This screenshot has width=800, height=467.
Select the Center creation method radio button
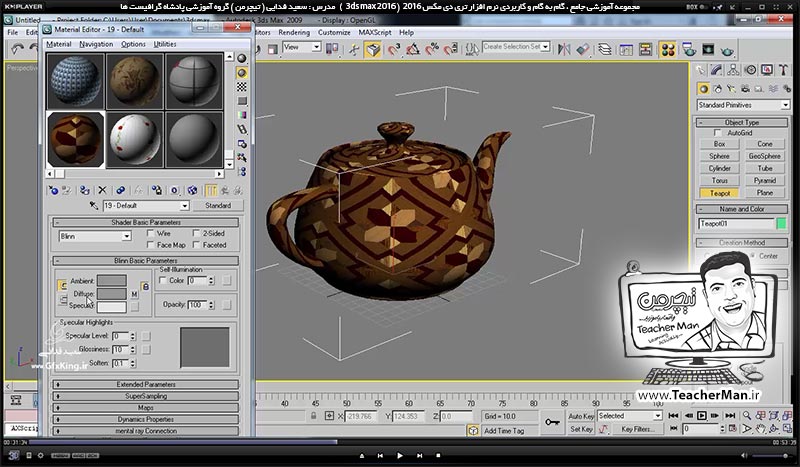coord(753,256)
